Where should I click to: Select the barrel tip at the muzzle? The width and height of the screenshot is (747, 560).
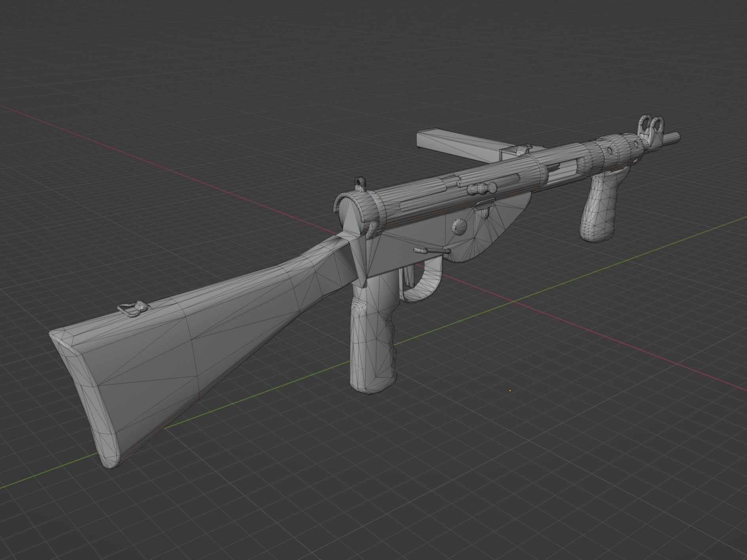[671, 138]
